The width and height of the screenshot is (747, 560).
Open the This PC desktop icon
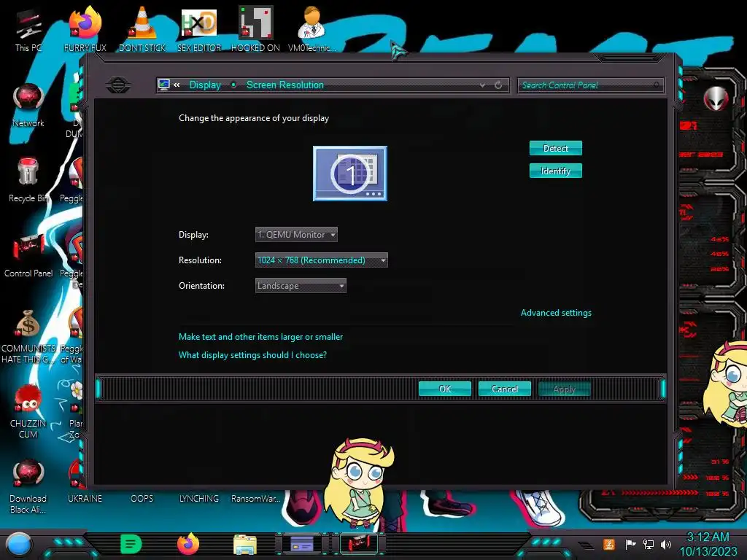pos(28,30)
